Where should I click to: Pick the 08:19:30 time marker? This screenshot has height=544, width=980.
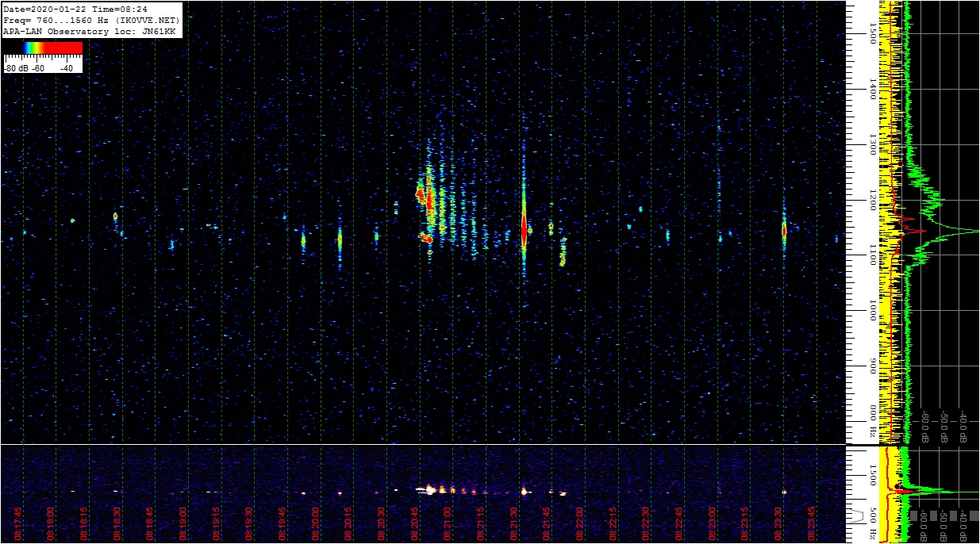[250, 523]
